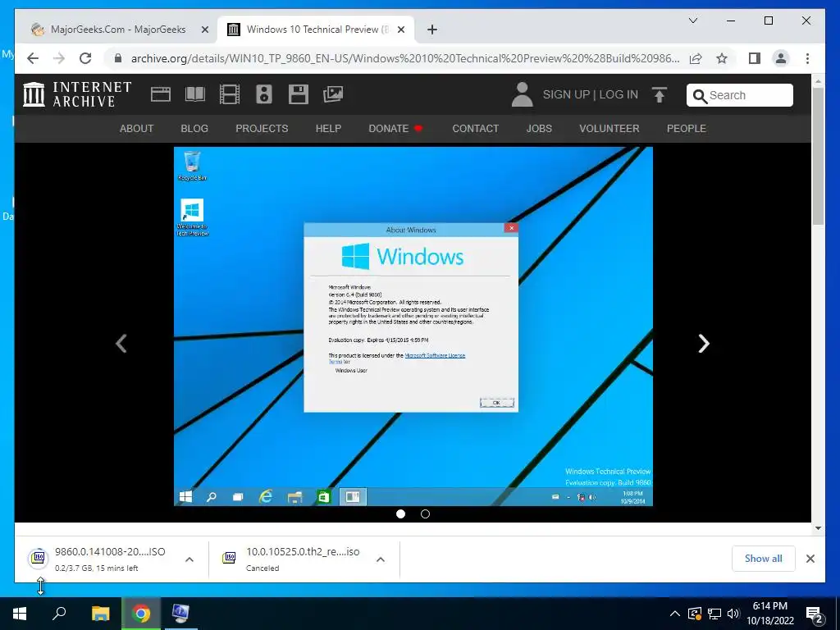Close the MajorGeeks tab
Viewport: 840px width, 630px height.
click(204, 30)
